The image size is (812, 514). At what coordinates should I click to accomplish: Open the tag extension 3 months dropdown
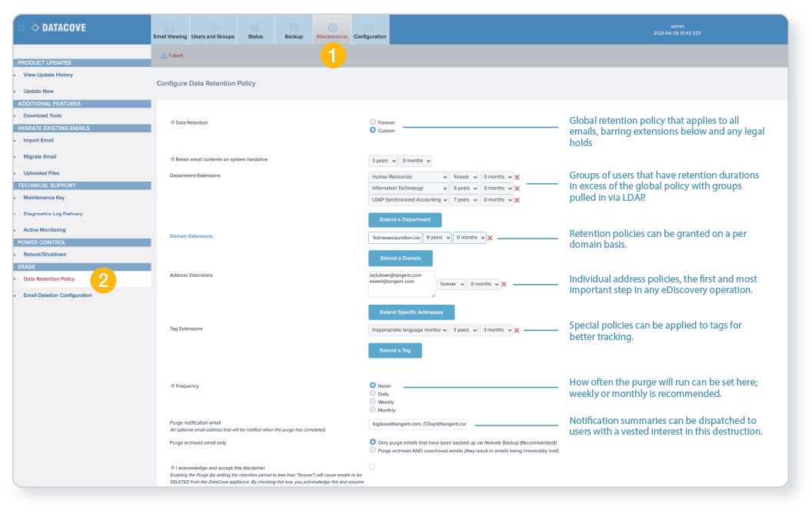(x=497, y=329)
